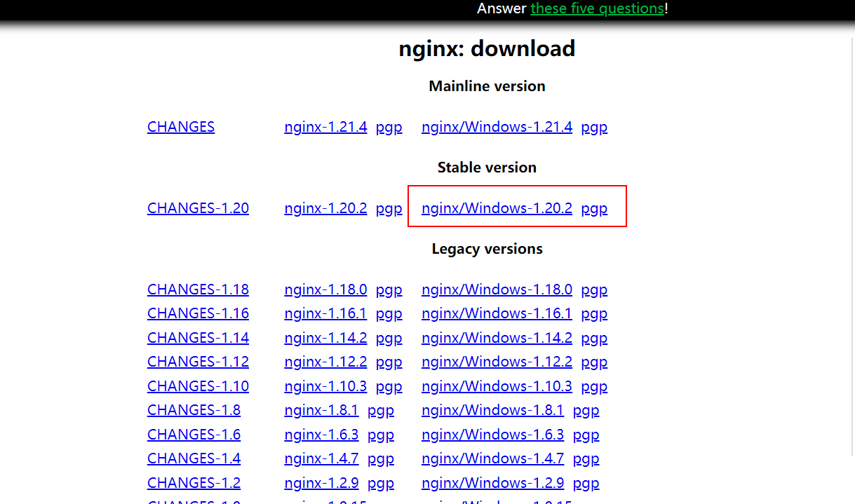Open pgp signature for nginx/Windows-1.16.1

(x=594, y=314)
